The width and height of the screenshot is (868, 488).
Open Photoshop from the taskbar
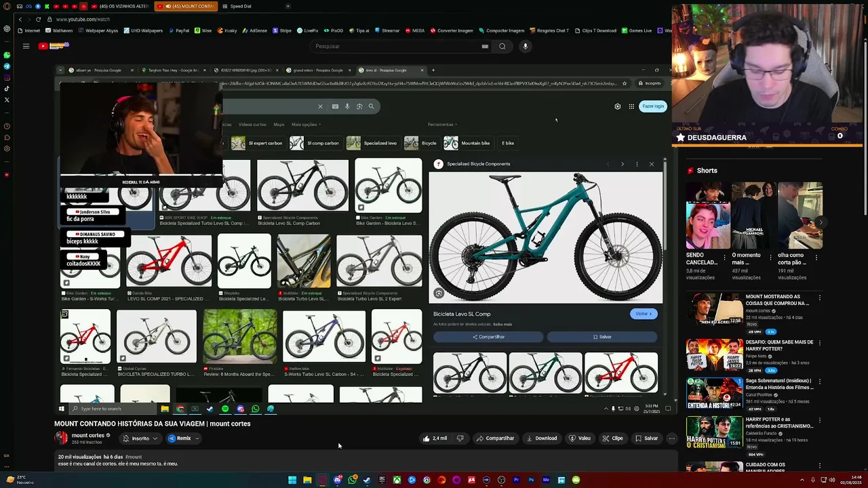pyautogui.click(x=531, y=480)
